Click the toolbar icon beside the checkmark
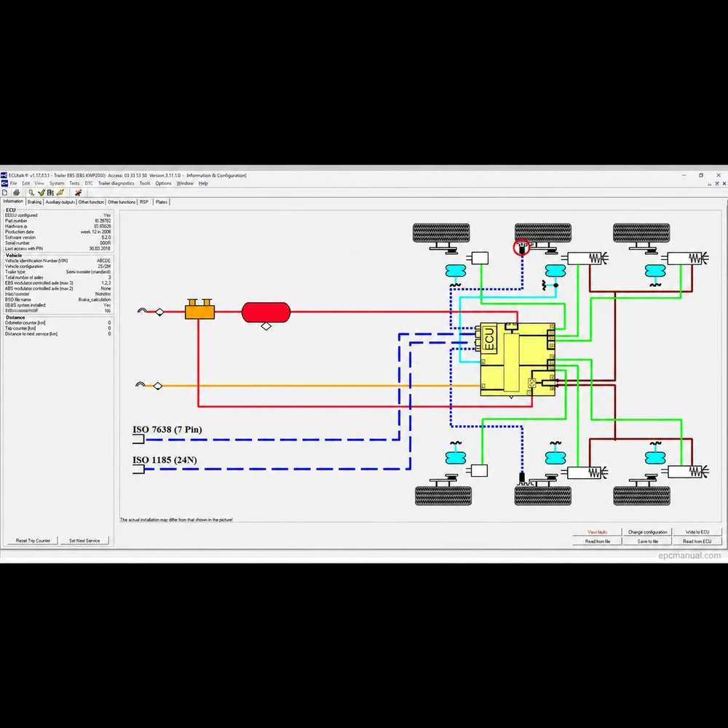 coord(50,193)
